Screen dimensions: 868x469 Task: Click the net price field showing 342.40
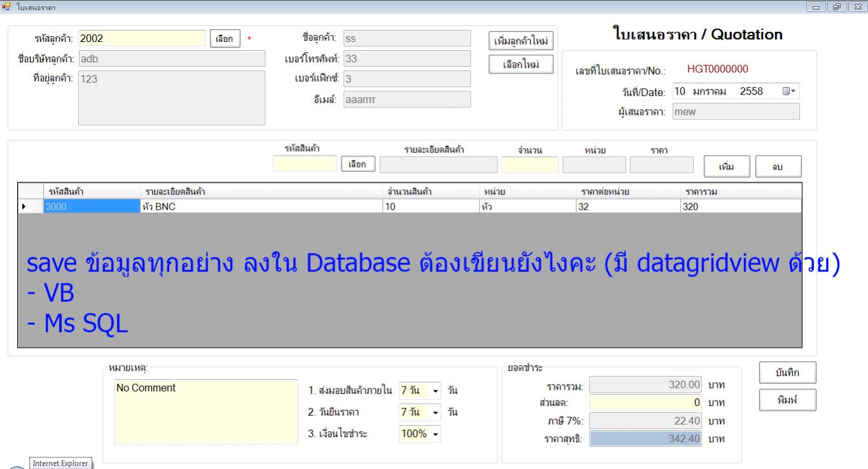tap(647, 438)
